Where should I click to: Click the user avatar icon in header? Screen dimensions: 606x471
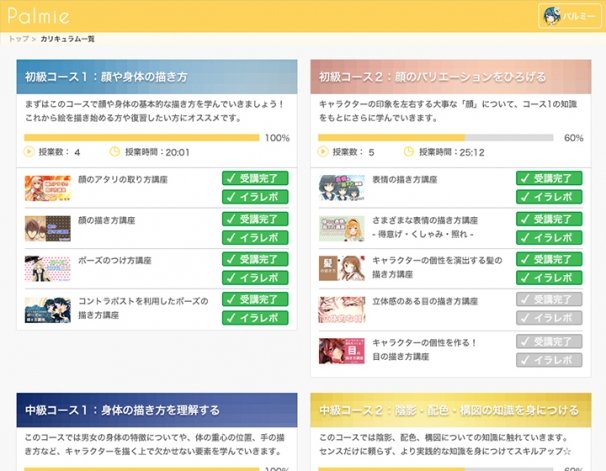click(552, 16)
